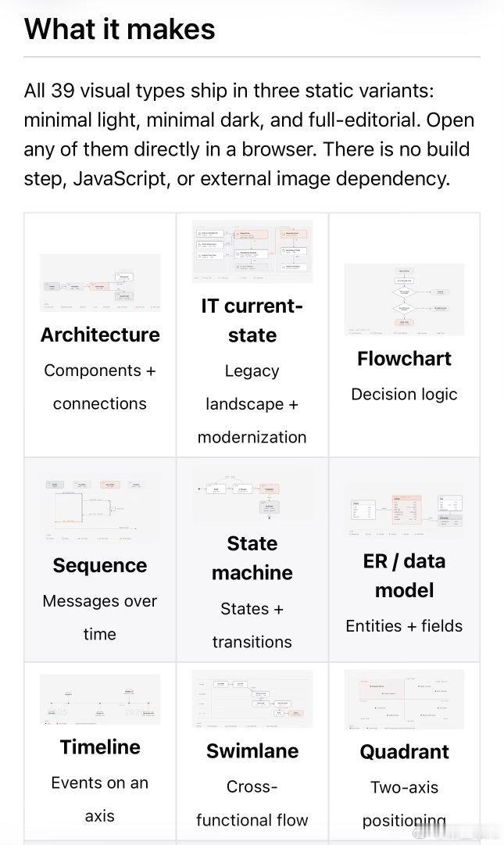Click the State machine title
Screen dimensions: 504x845
(252, 558)
